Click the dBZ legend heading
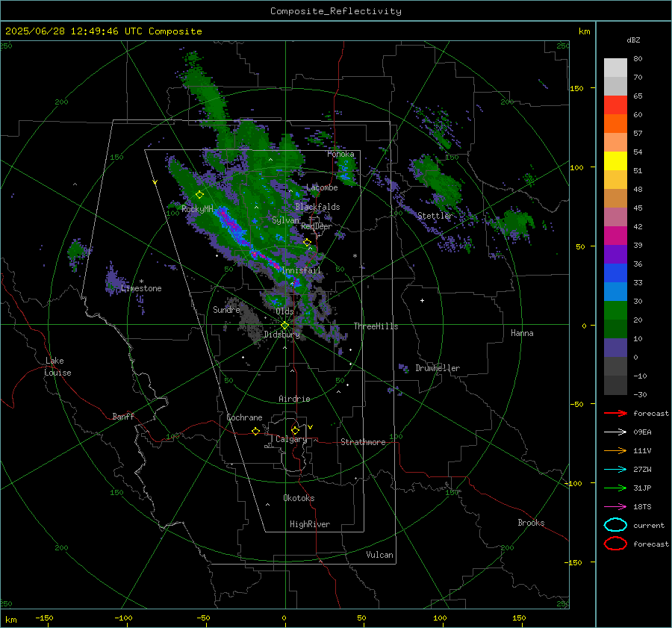 (x=633, y=40)
